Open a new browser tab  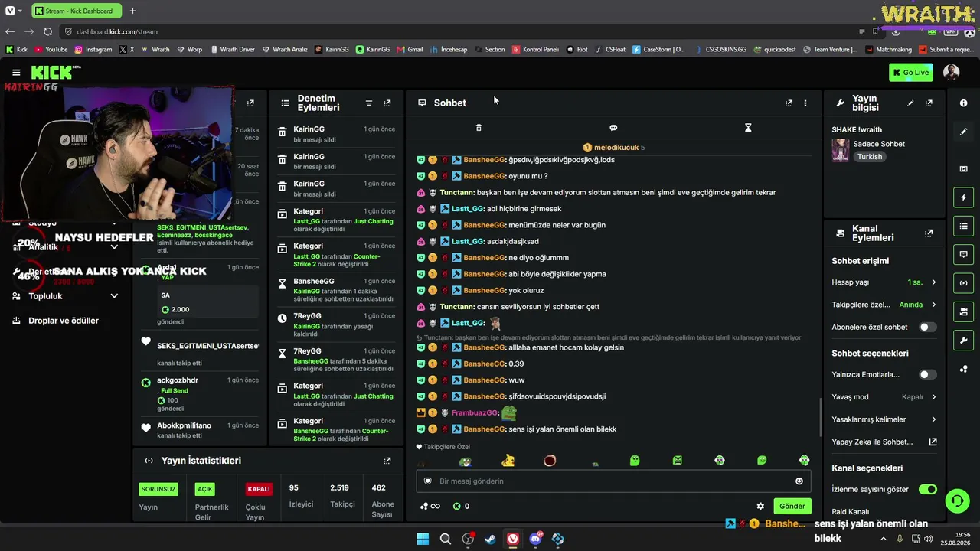pos(132,11)
